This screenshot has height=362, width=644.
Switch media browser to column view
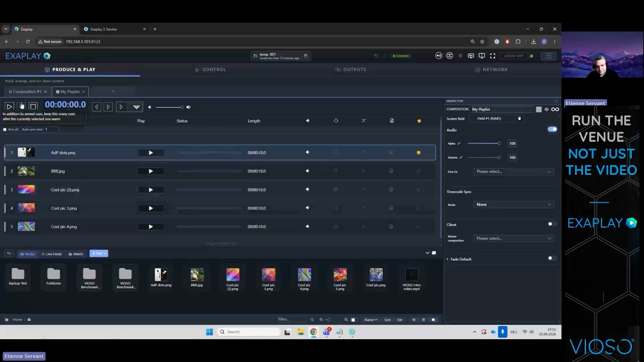pyautogui.click(x=414, y=320)
